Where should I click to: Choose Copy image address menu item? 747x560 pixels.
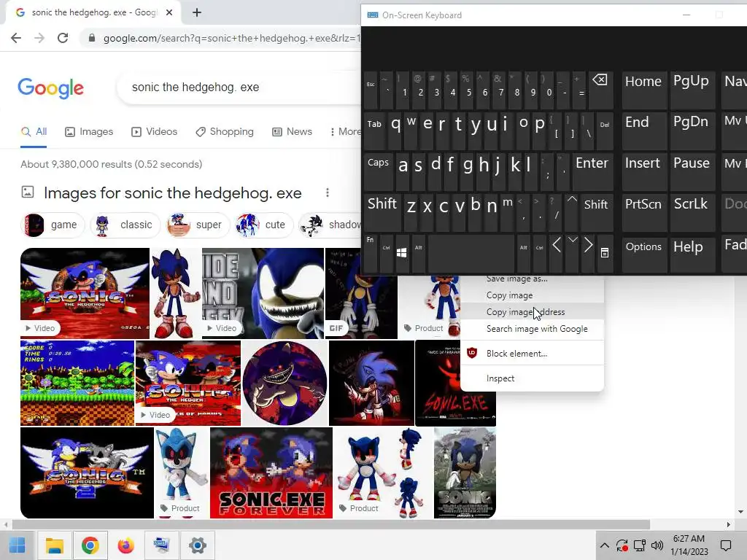pos(532,312)
